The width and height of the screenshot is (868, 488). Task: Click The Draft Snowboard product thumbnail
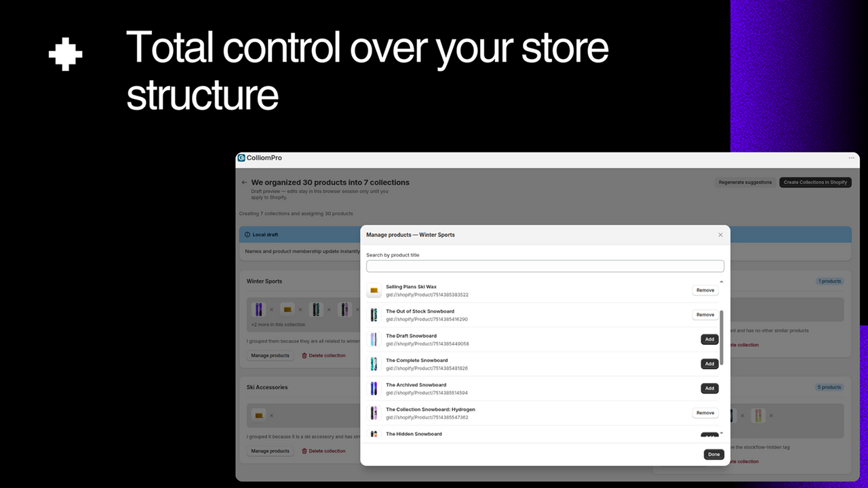tap(374, 340)
